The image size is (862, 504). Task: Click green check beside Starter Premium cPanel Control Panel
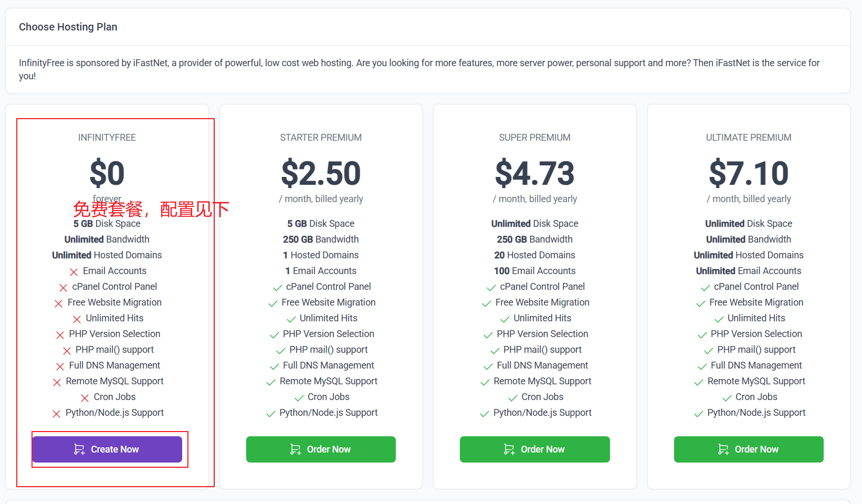pyautogui.click(x=277, y=288)
